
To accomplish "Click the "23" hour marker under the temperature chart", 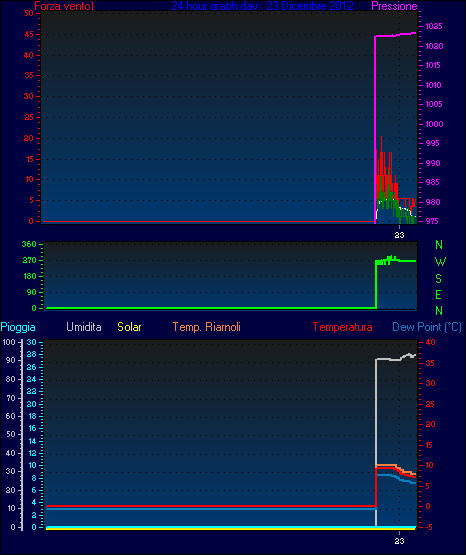I will click(399, 541).
